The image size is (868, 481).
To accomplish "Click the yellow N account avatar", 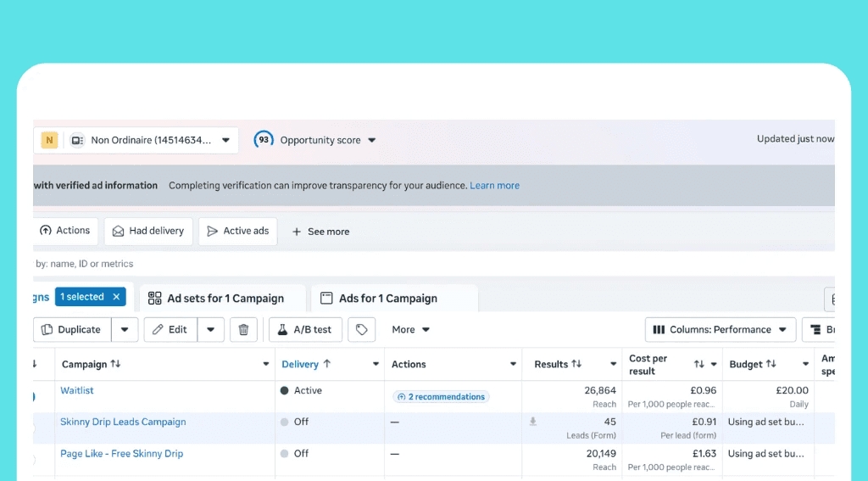I will pos(49,140).
